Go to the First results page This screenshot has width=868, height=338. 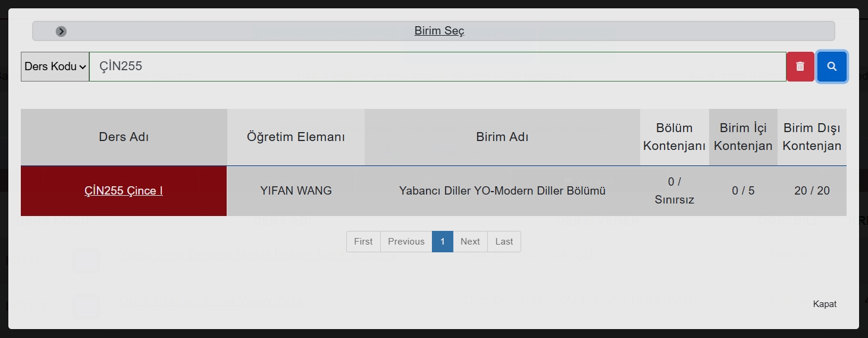[363, 242]
